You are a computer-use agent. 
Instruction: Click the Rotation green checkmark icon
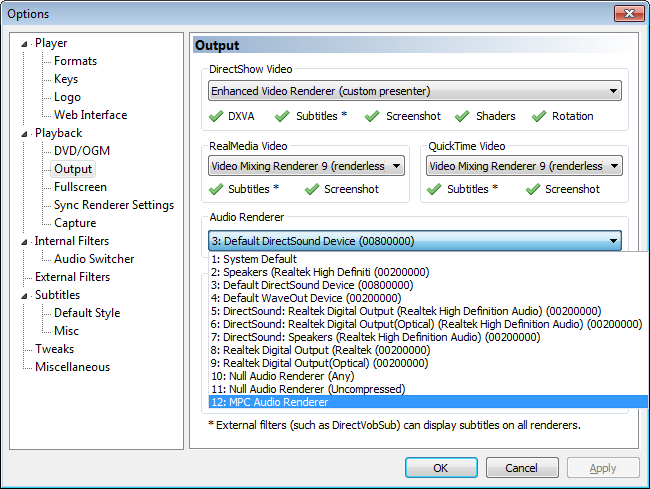coord(539,116)
